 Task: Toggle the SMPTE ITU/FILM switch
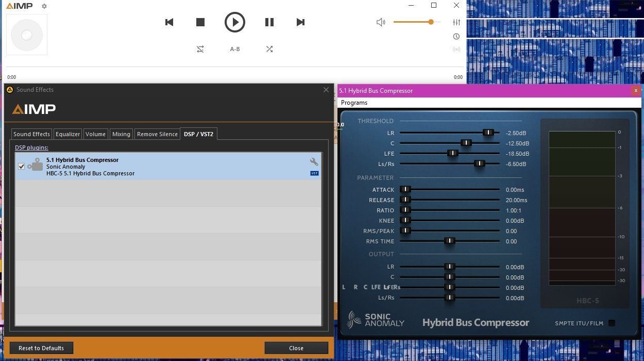(612, 323)
